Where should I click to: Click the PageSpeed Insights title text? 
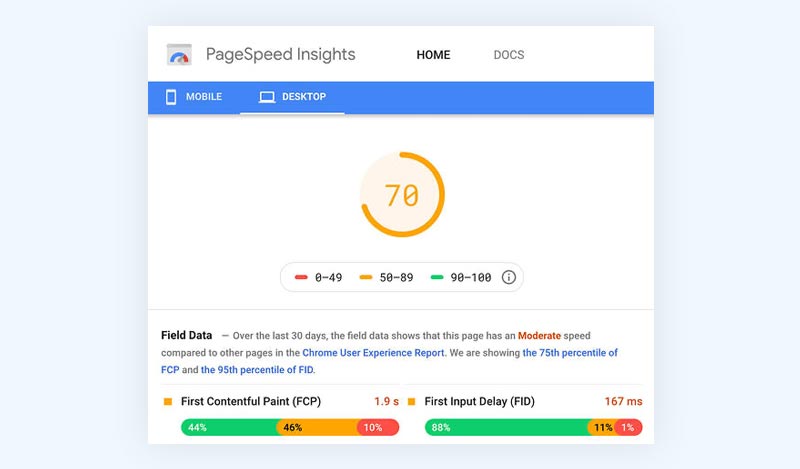point(281,55)
